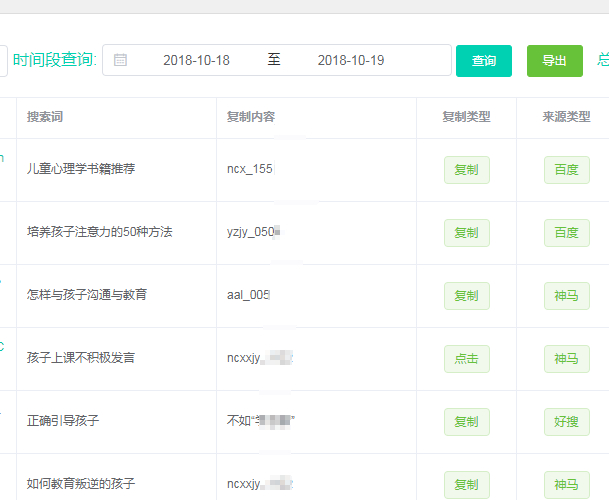Viewport: 609px width, 500px height.
Task: Click 复制 tag in 怎样与孩子沟通与教育 row
Action: [466, 296]
